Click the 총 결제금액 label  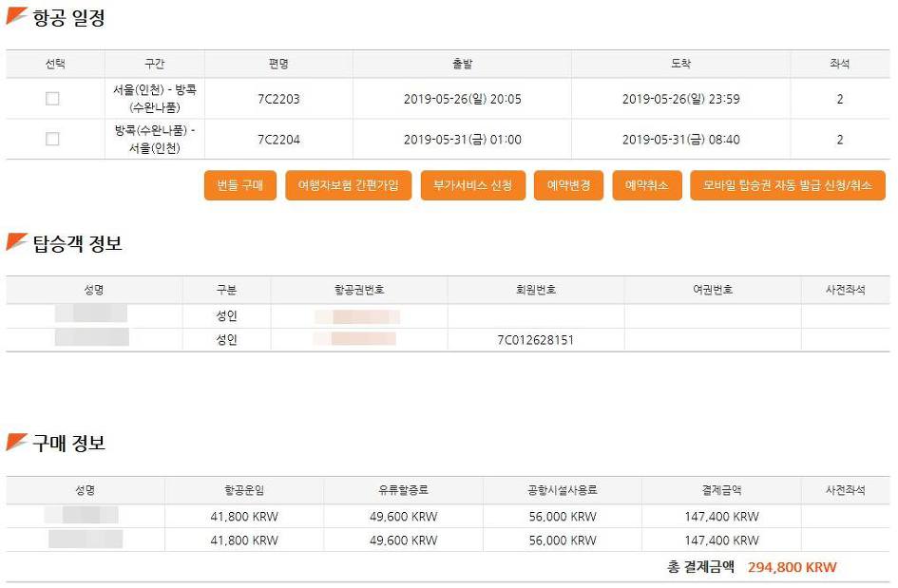click(x=700, y=567)
